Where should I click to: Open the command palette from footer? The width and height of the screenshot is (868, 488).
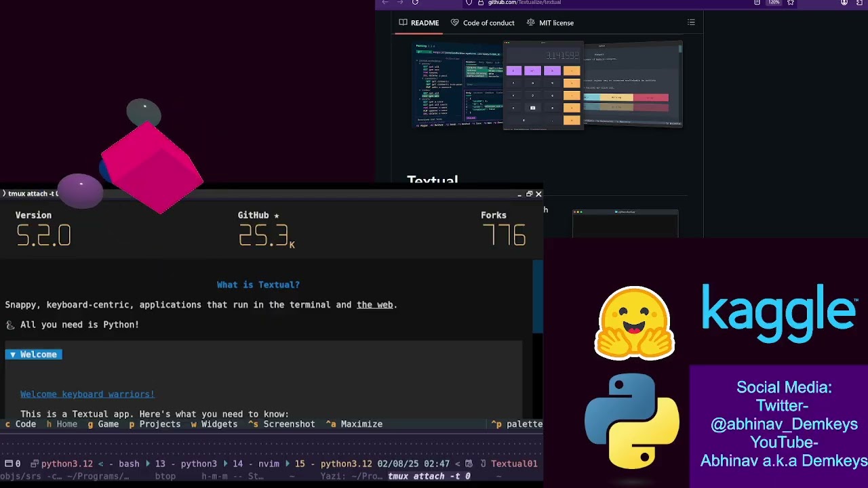click(517, 424)
